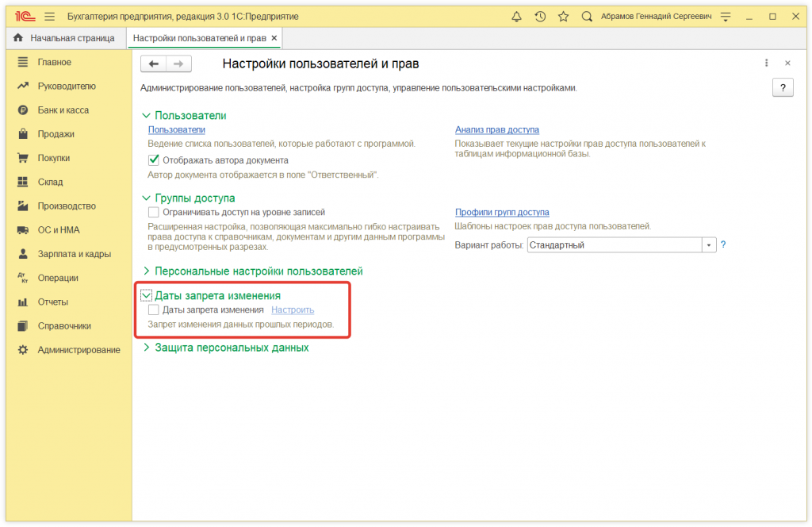
Task: Open the hamburger menu in title bar
Action: point(48,15)
